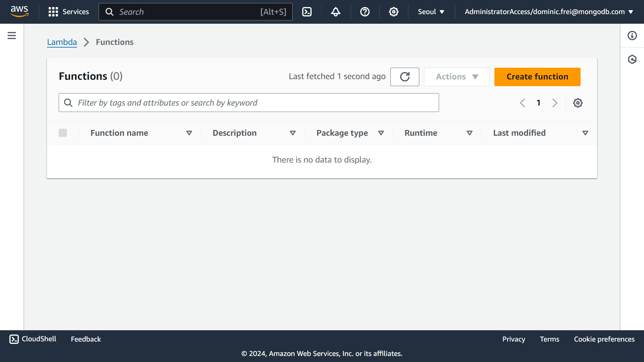Go to the previous page of functions

pyautogui.click(x=522, y=103)
